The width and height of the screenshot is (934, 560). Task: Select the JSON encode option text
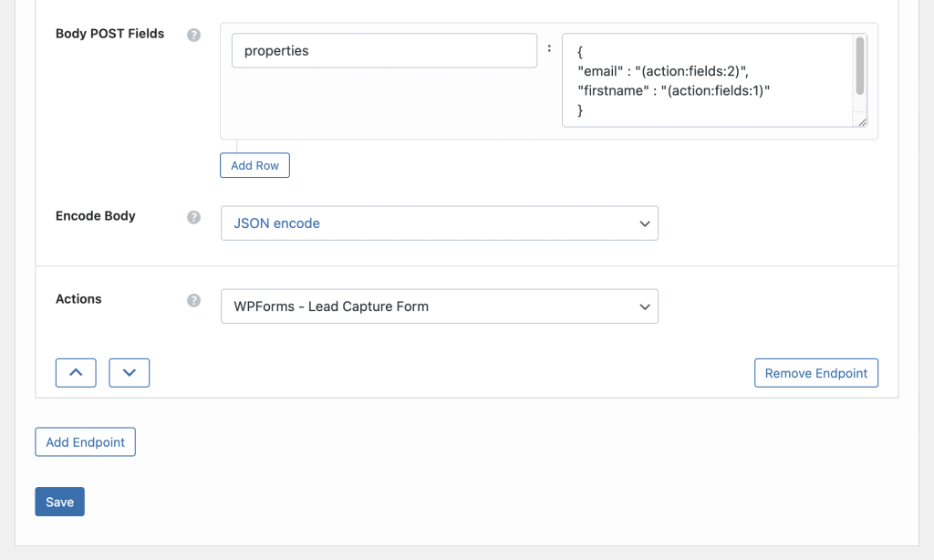click(x=277, y=223)
